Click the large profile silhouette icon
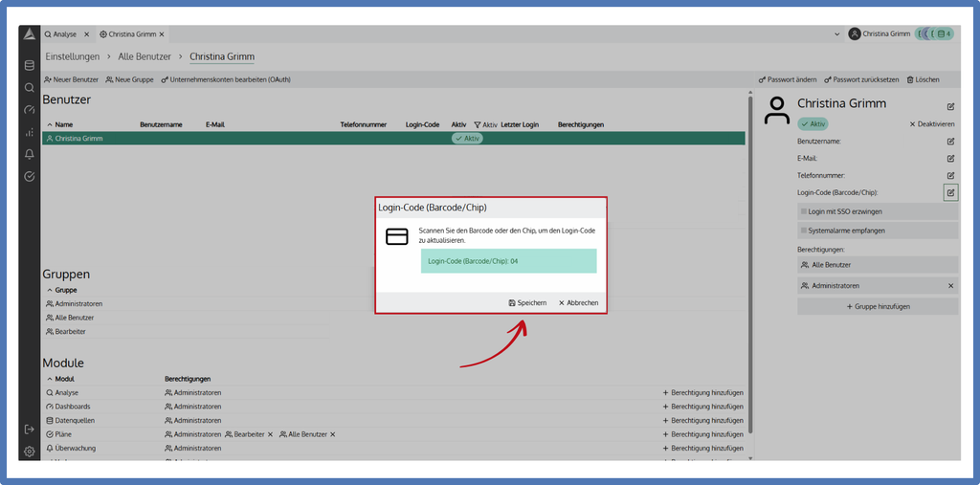Viewport: 980px width, 485px height. point(777,111)
